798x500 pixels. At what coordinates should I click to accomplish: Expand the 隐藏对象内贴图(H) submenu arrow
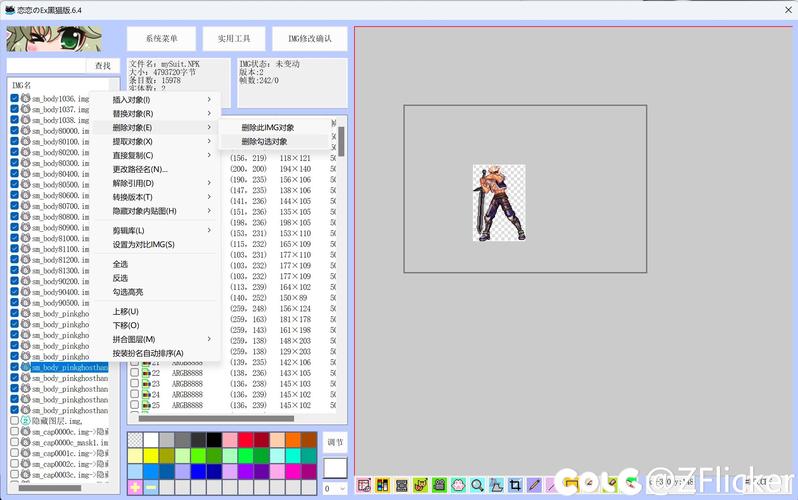[x=209, y=210]
